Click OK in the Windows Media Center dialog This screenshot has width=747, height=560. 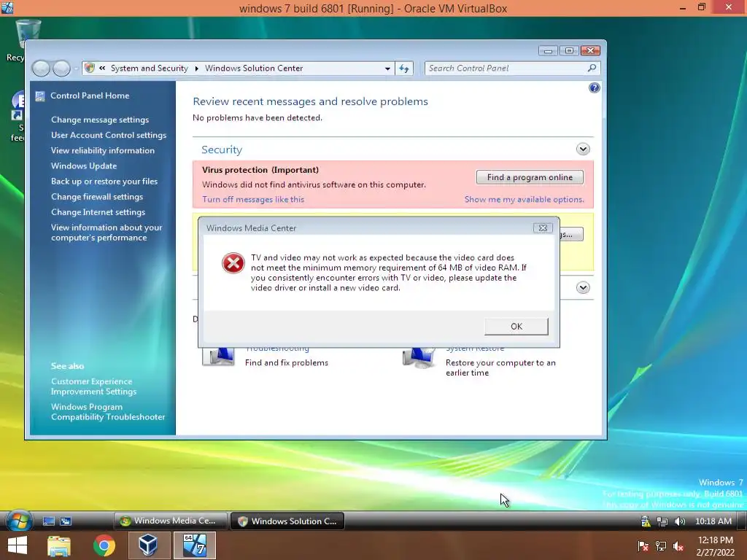pyautogui.click(x=516, y=326)
